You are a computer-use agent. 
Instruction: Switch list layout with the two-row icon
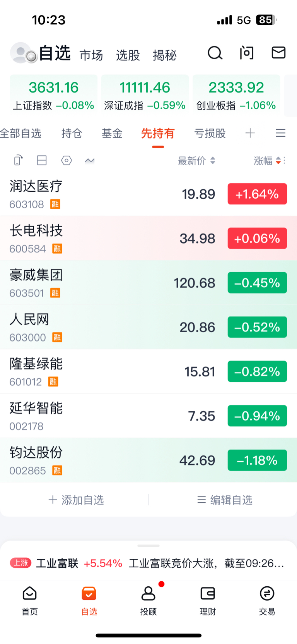42,160
